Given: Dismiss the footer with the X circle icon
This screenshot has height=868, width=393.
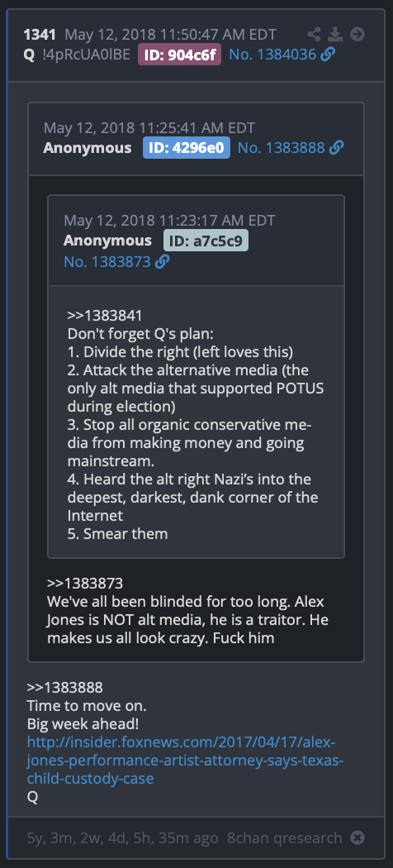Looking at the screenshot, I should 357,837.
